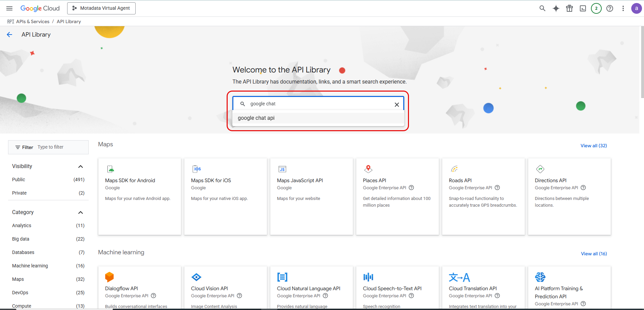Click the back arrow next to API Library
The height and width of the screenshot is (310, 644).
[x=9, y=34]
